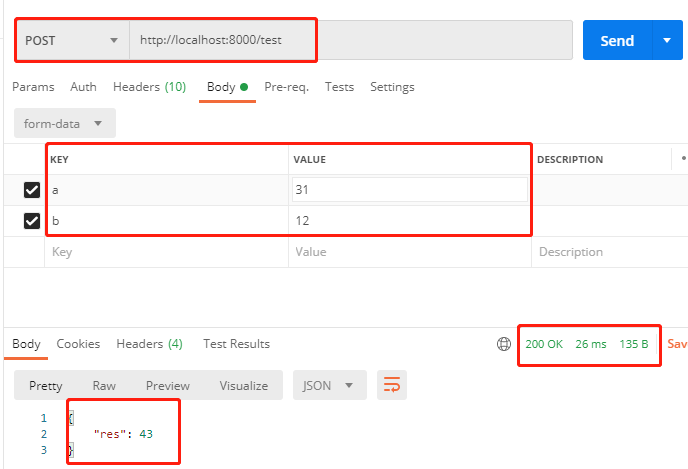Open the response Headers (4) tab
The width and height of the screenshot is (688, 469).
tap(150, 344)
